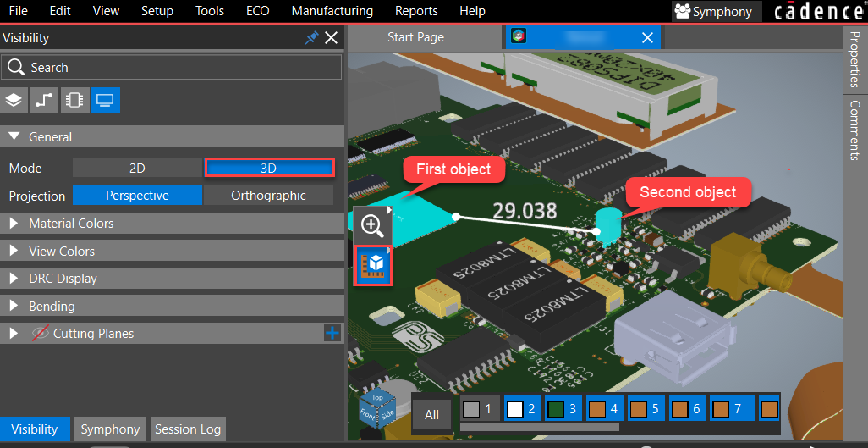Close the Visibility panel
This screenshot has height=448, width=868.
pos(331,38)
